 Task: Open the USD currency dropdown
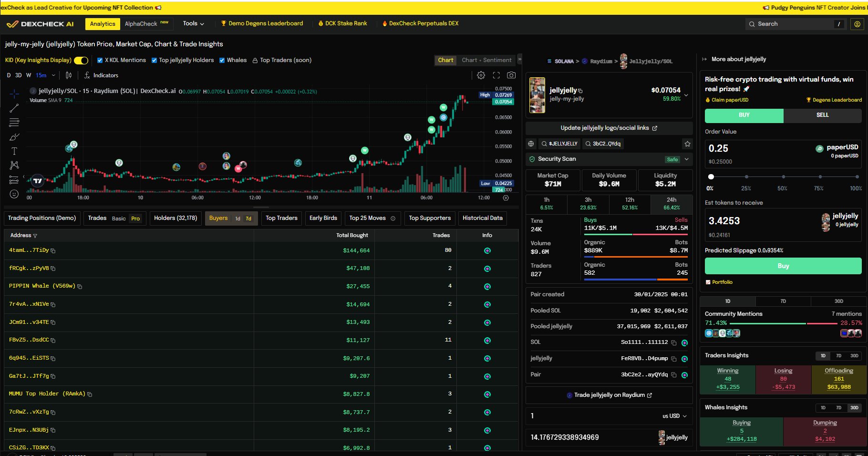(674, 416)
